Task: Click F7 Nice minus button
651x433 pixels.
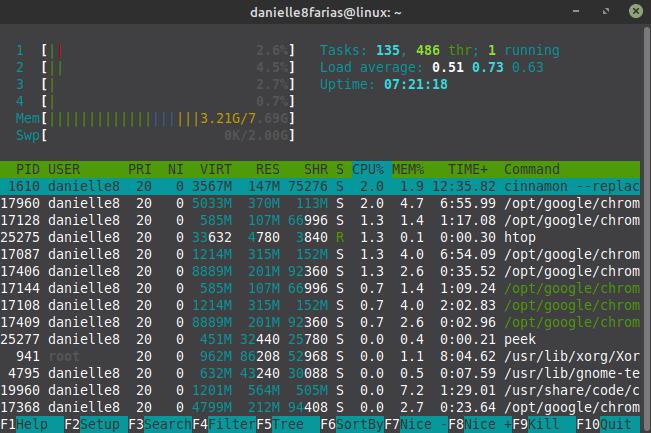Action: click(416, 424)
